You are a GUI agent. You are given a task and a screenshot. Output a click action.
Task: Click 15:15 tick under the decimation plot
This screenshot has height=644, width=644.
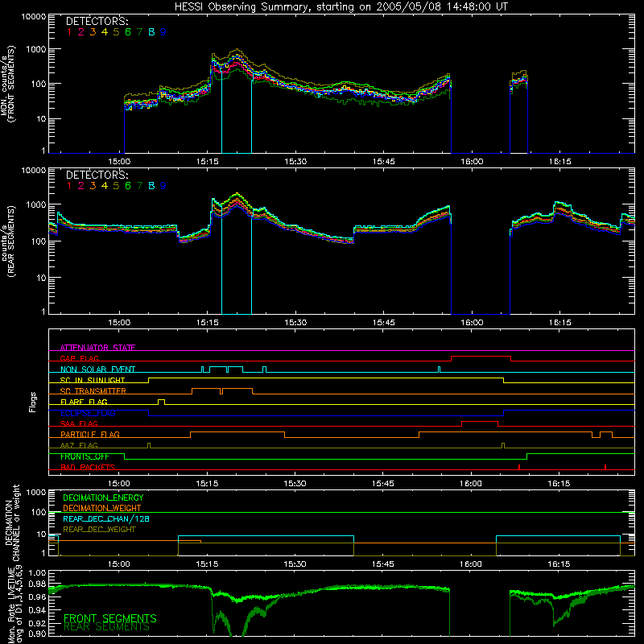point(207,564)
